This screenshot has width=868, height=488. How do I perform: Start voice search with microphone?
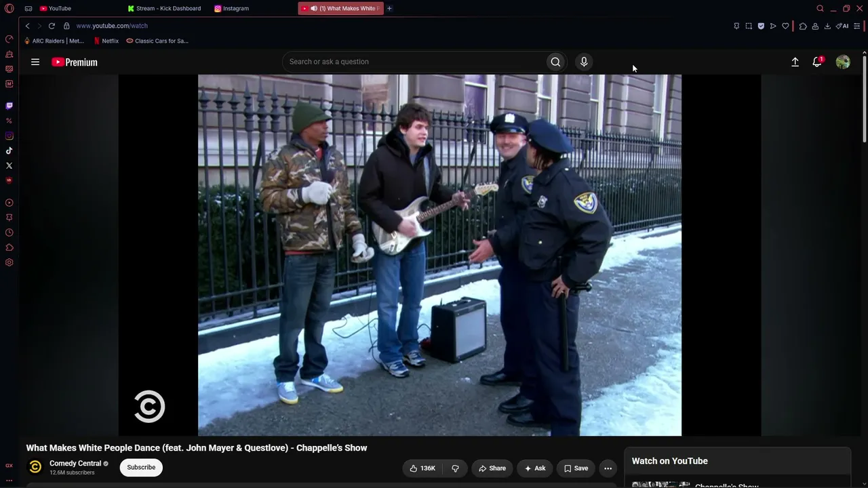tap(584, 62)
